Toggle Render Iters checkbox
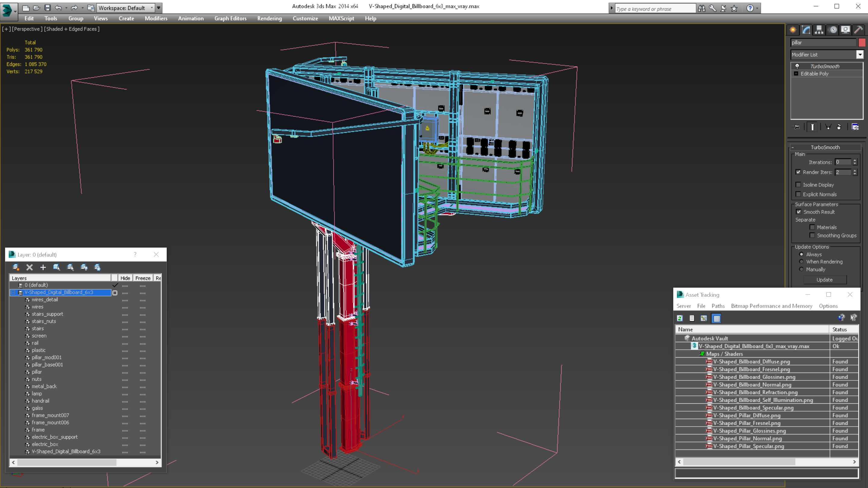 [x=798, y=172]
